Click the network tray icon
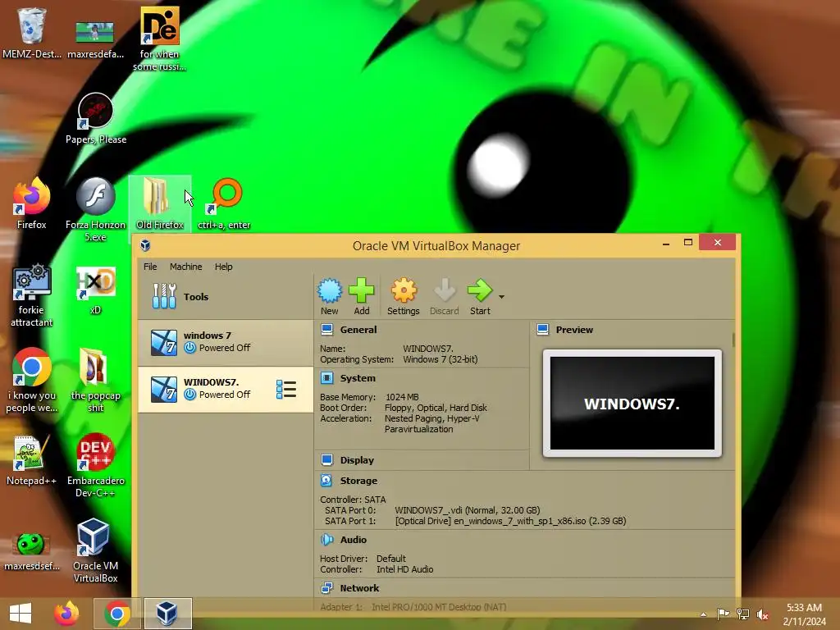The image size is (840, 630). coord(743,614)
